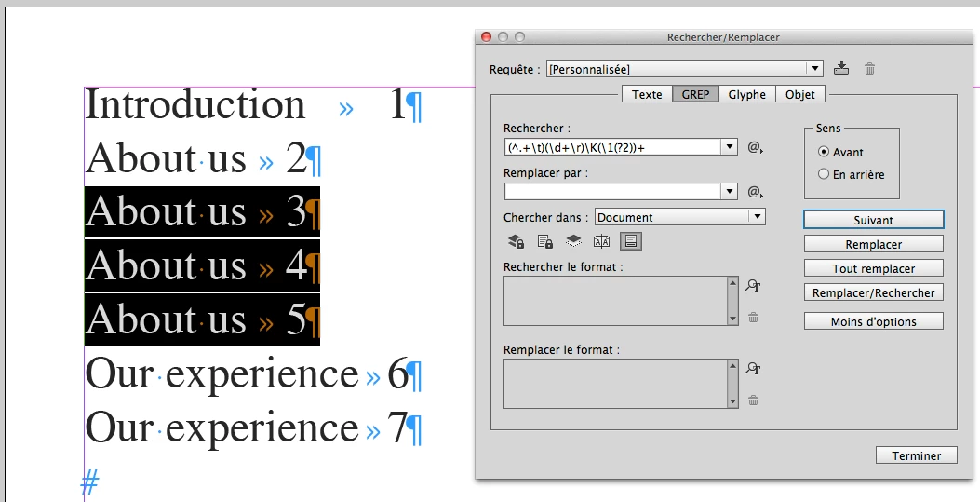Image resolution: width=980 pixels, height=502 pixels.
Task: Click the Rechercher le format box
Action: tap(615, 301)
